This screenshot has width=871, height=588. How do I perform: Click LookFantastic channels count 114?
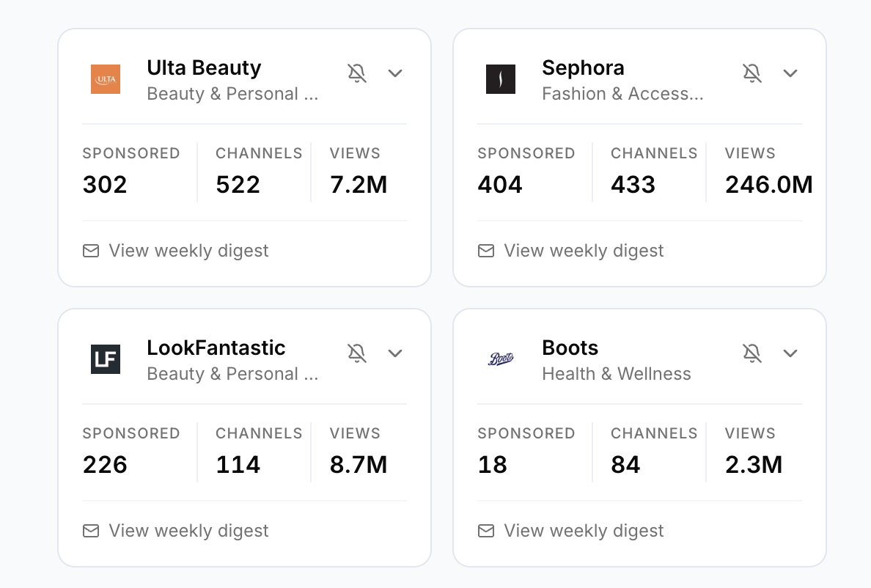click(238, 464)
